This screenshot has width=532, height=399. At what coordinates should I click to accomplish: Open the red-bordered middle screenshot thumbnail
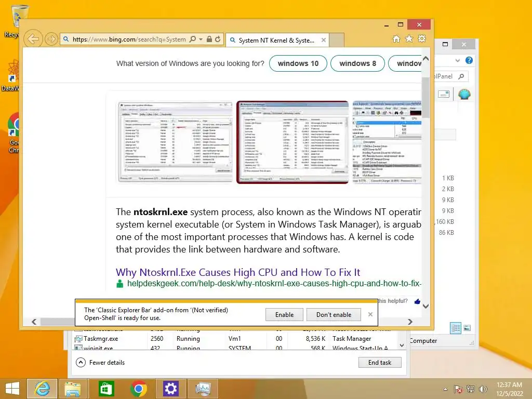(292, 142)
